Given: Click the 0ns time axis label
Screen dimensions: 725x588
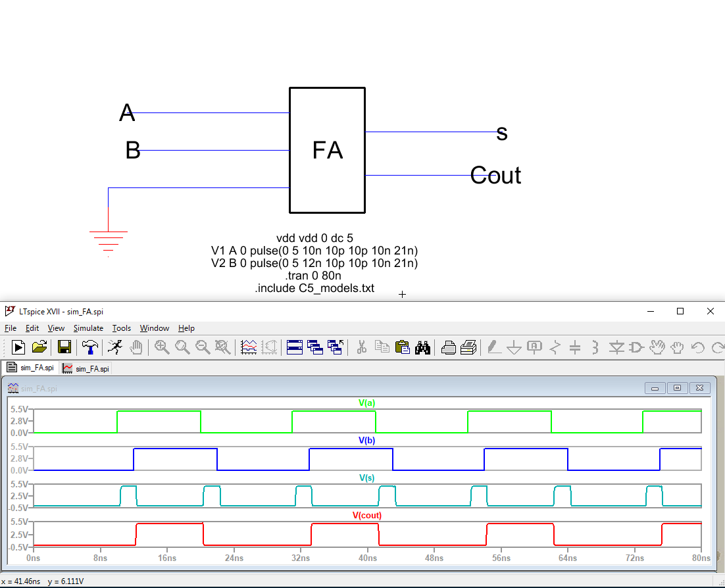Looking at the screenshot, I should 34,558.
